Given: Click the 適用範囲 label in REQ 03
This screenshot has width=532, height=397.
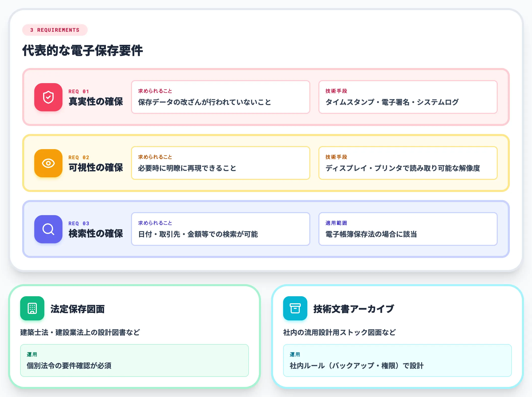Looking at the screenshot, I should pos(336,223).
